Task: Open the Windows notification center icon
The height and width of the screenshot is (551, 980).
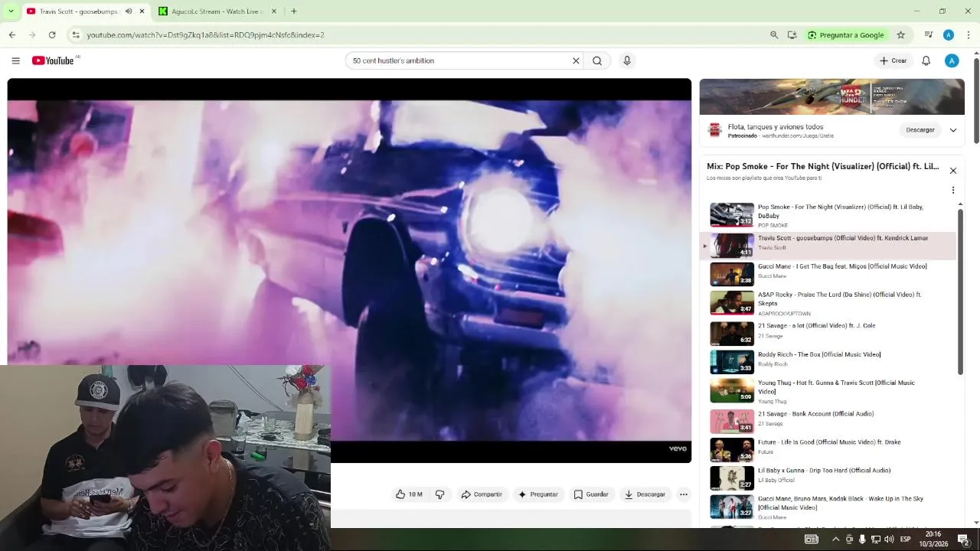Action: click(x=964, y=540)
